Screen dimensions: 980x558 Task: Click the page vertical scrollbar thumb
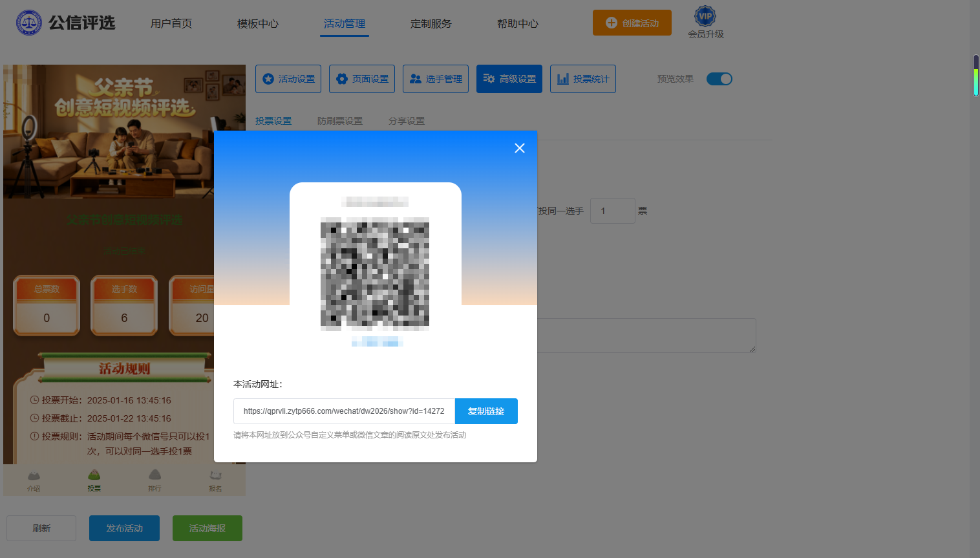pos(976,76)
